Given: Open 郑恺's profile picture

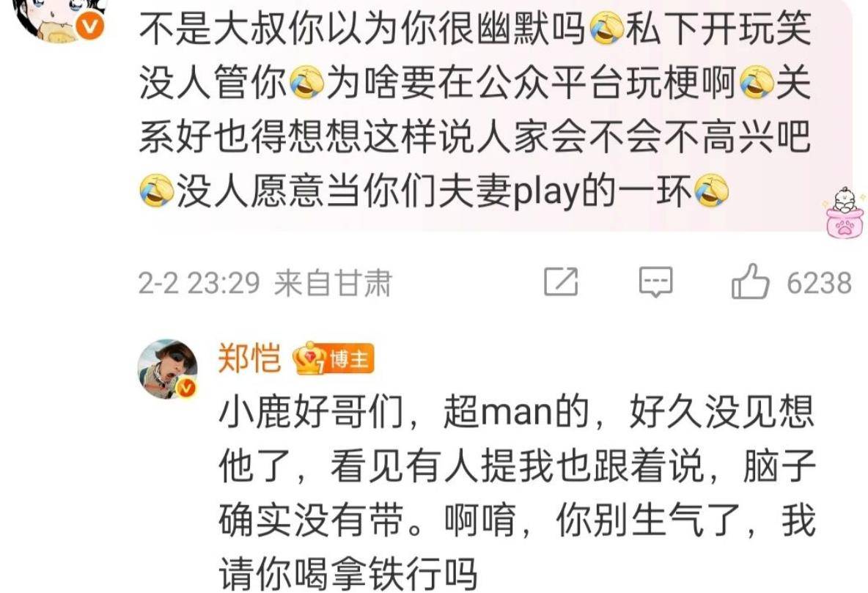Looking at the screenshot, I should pos(168,368).
